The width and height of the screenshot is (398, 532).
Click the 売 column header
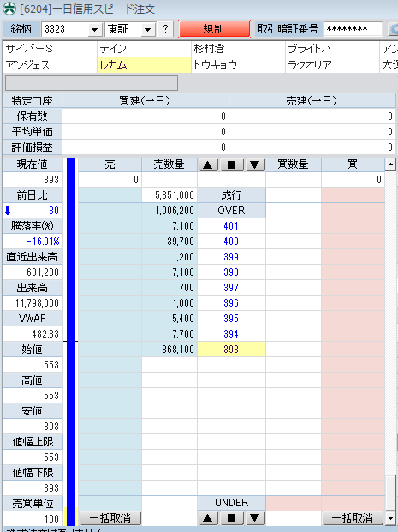coord(110,164)
